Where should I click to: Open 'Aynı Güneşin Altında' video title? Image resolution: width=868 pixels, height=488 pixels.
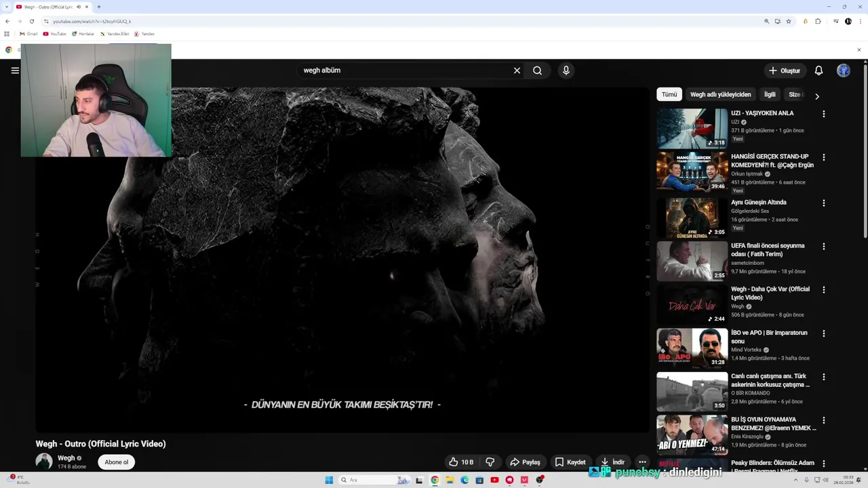pos(758,203)
